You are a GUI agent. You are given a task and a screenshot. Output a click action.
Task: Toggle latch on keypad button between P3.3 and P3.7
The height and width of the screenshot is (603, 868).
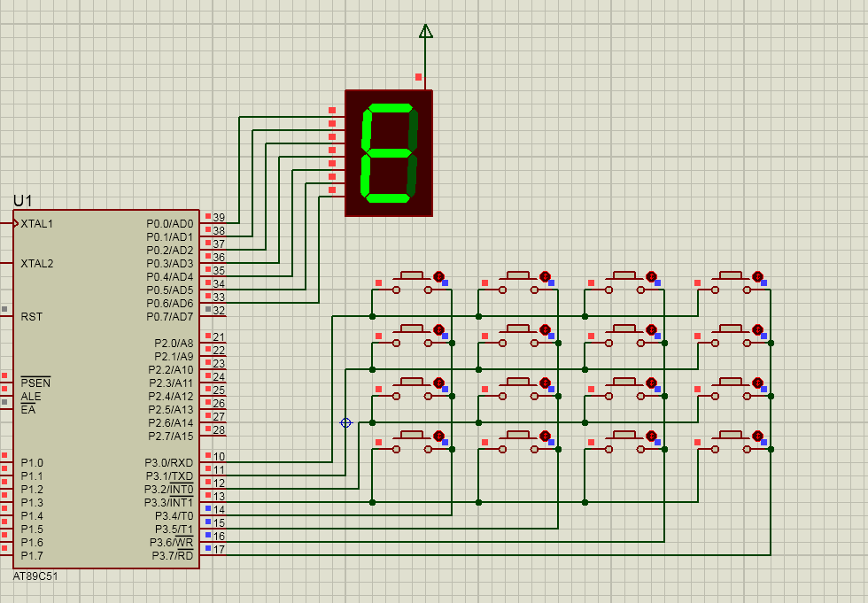tap(758, 436)
